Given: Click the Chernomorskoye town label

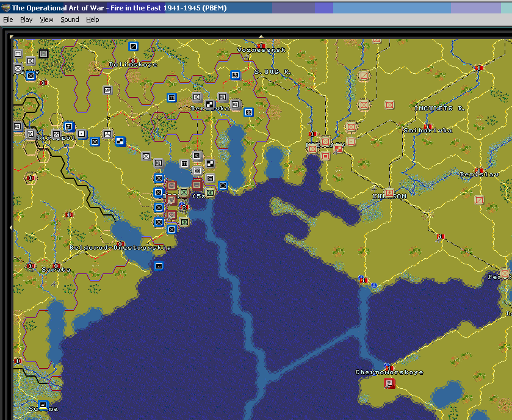Looking at the screenshot, I should [389, 372].
